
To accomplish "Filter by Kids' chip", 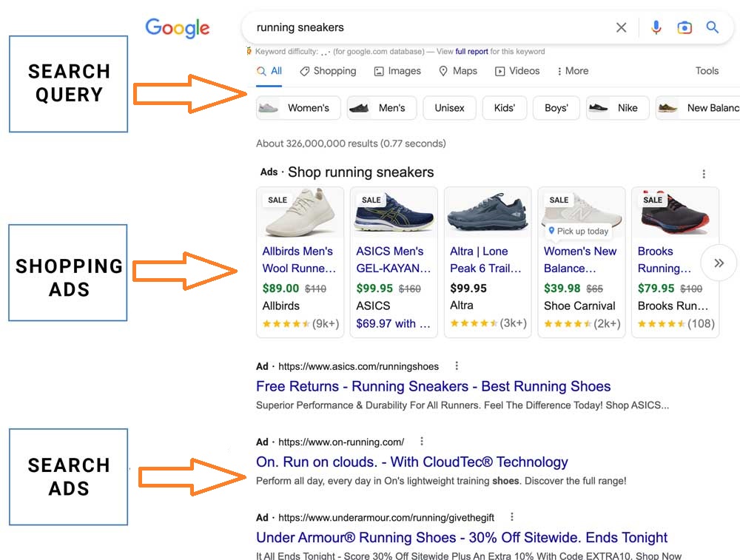I will coord(504,108).
